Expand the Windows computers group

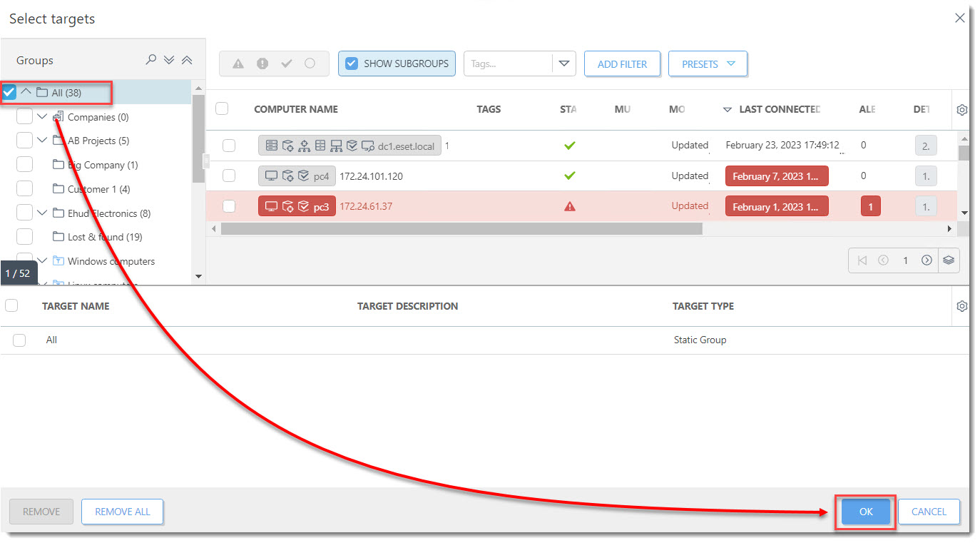42,261
